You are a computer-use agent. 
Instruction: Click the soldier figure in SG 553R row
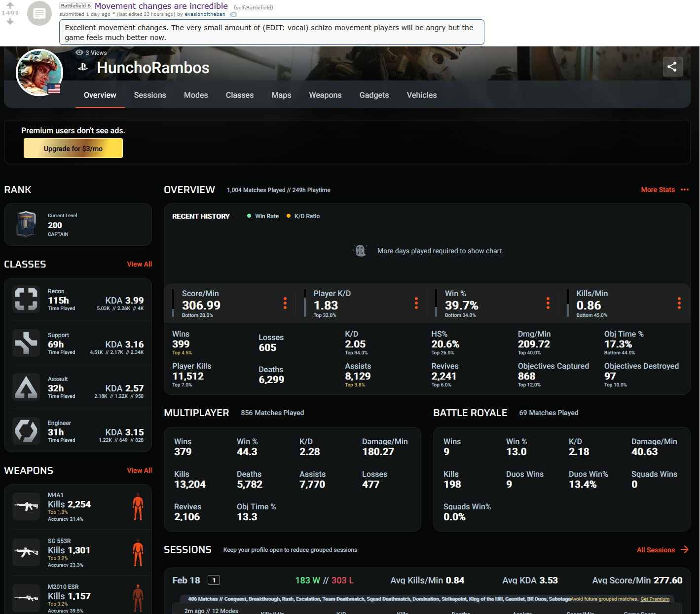click(x=138, y=552)
